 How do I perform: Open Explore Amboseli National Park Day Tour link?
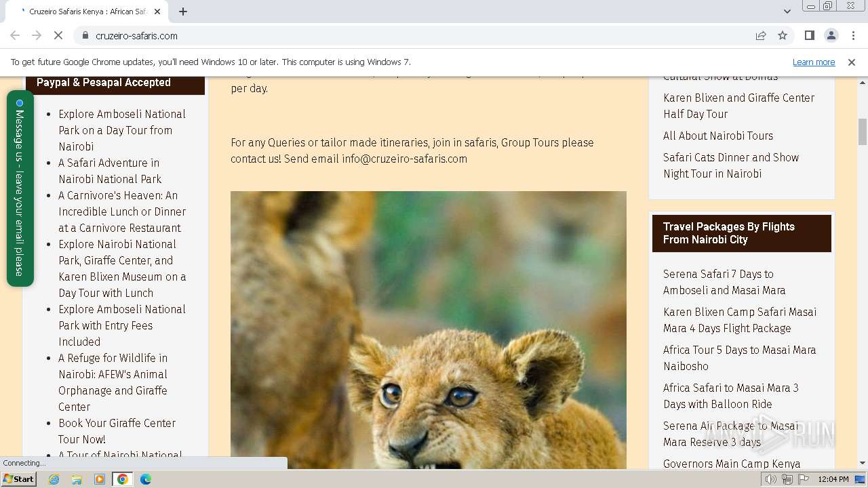coord(122,130)
